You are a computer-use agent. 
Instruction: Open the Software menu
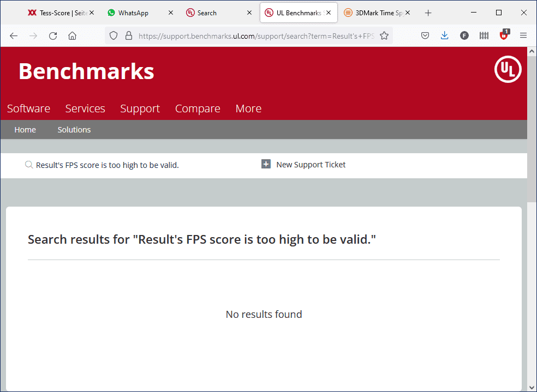28,108
